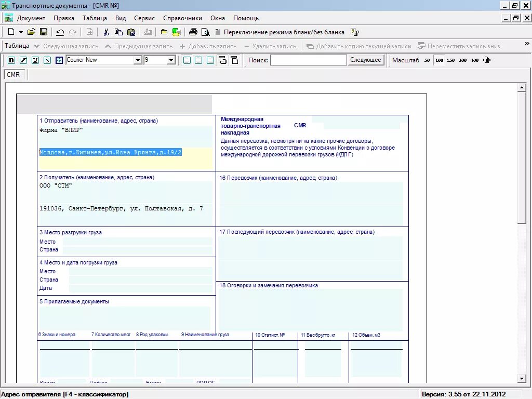Viewport: 532px width, 399px height.
Task: Open the Правка menu
Action: point(64,18)
